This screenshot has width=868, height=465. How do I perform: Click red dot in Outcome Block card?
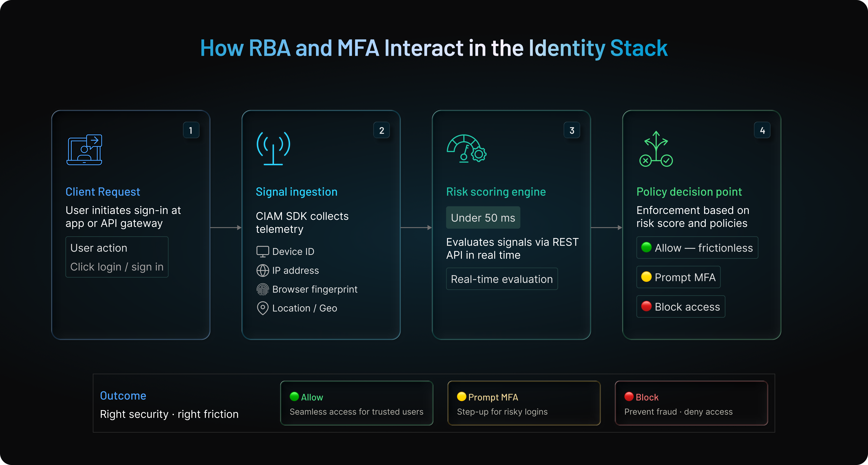[629, 397]
